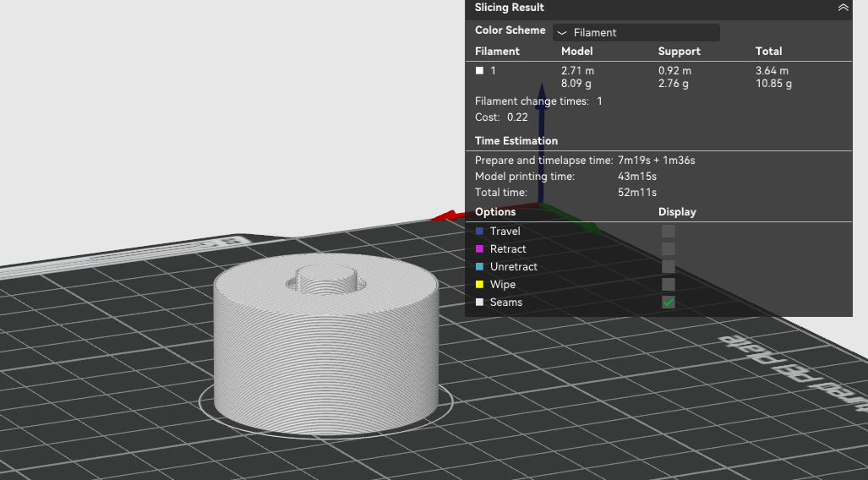This screenshot has width=868, height=480.
Task: Enable Travel moves display checkbox
Action: point(668,232)
